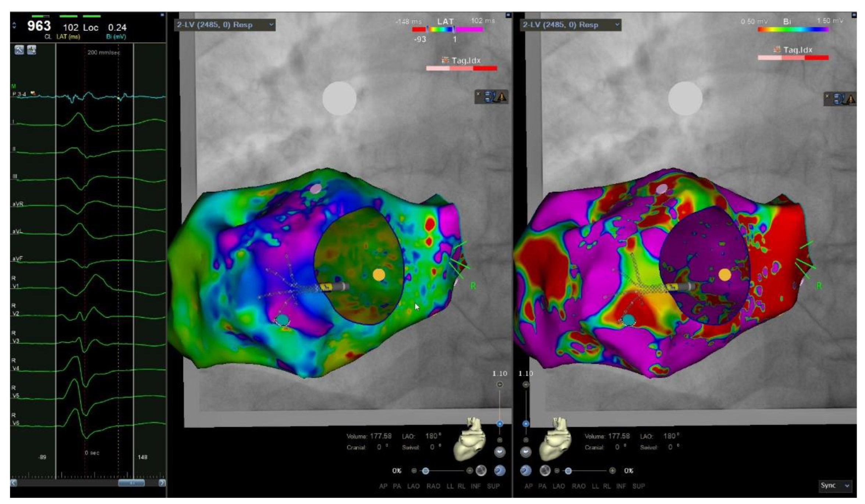Click the heart orientation icon in right map
The height and width of the screenshot is (504, 865).
coord(555,439)
